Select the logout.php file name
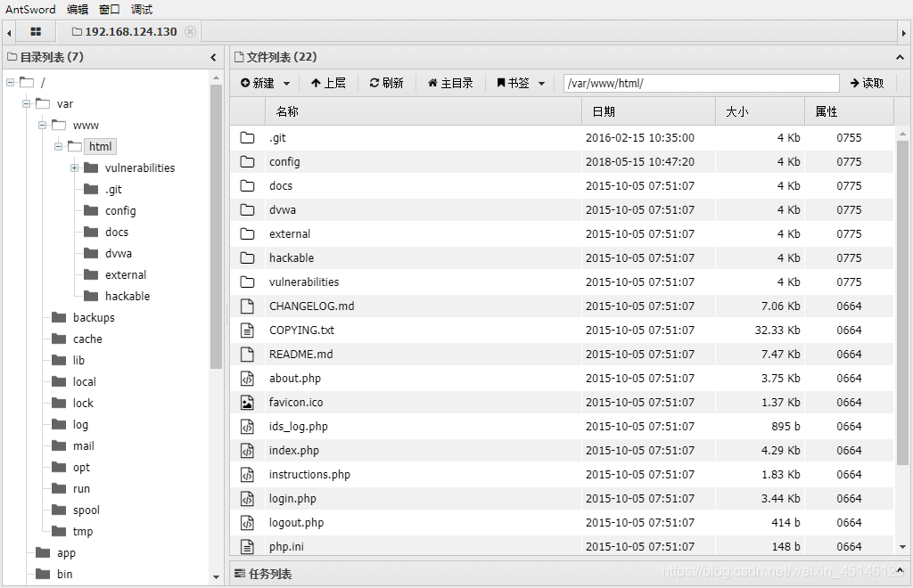The height and width of the screenshot is (588, 913). click(x=296, y=522)
